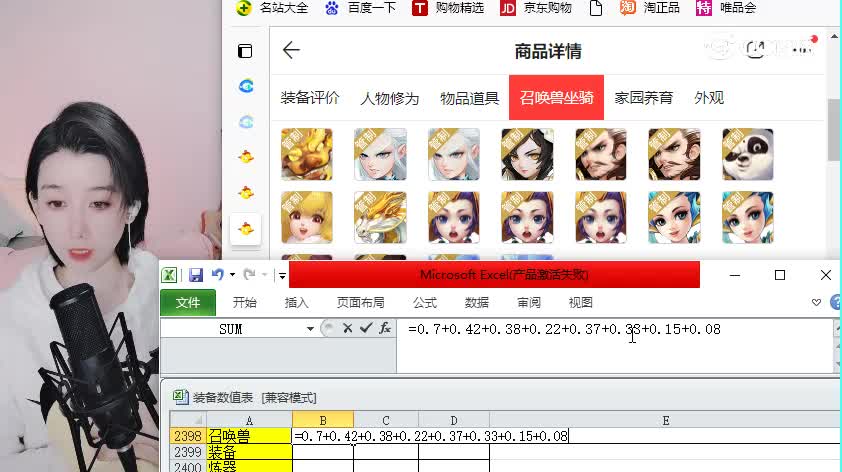This screenshot has height=472, width=842.
Task: Click the select-all corner of the worksheet
Action: coord(188,420)
